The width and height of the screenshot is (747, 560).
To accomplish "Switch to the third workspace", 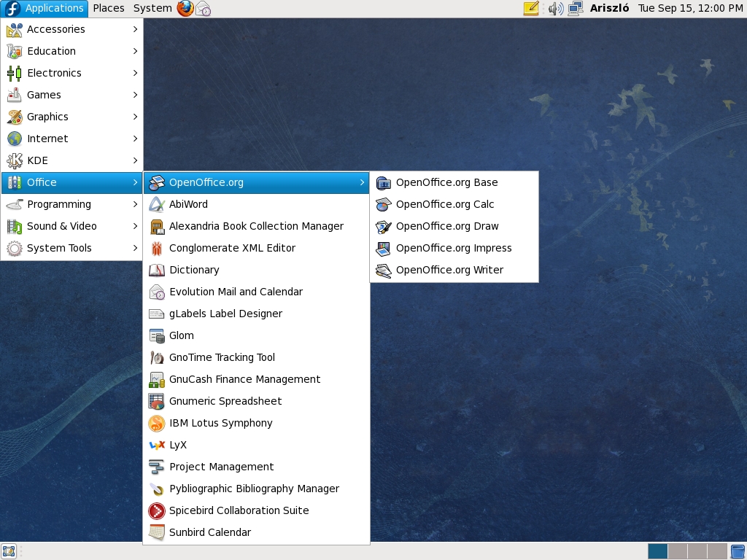I will [697, 551].
